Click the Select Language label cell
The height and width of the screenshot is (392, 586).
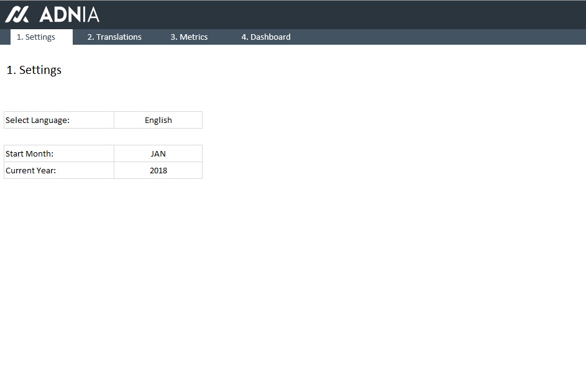[58, 120]
